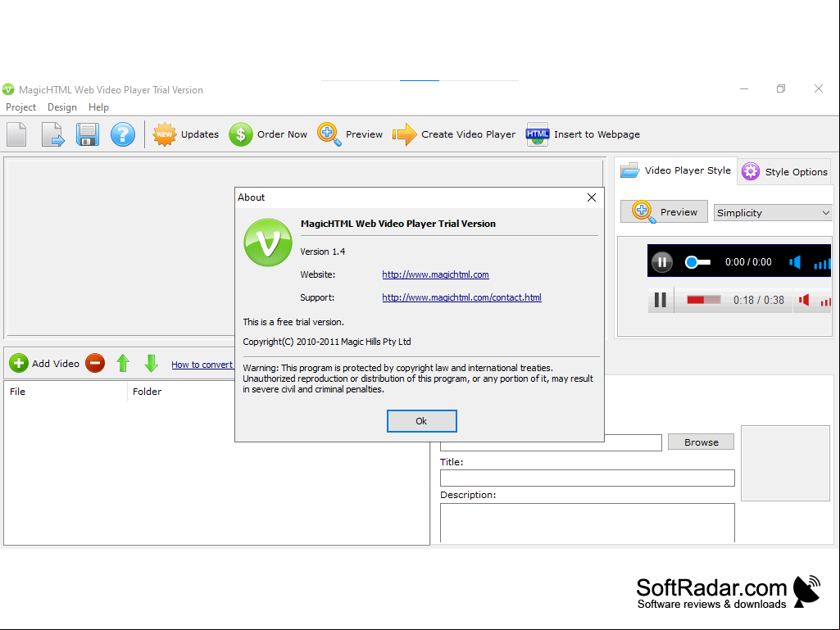The width and height of the screenshot is (840, 630).
Task: Click the red speaker icon on the light player
Action: pos(804,300)
